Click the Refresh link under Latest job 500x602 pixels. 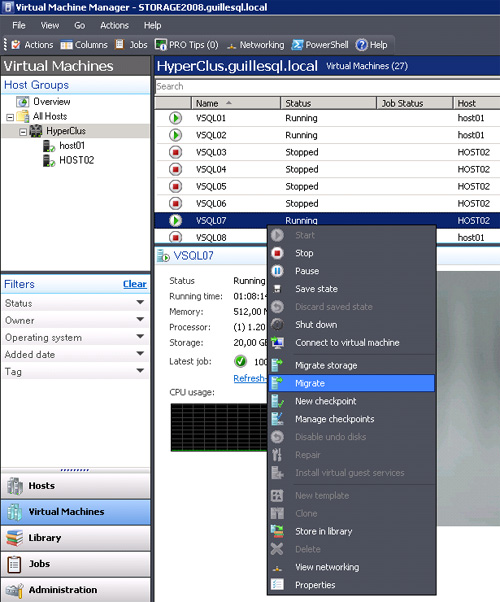(249, 378)
